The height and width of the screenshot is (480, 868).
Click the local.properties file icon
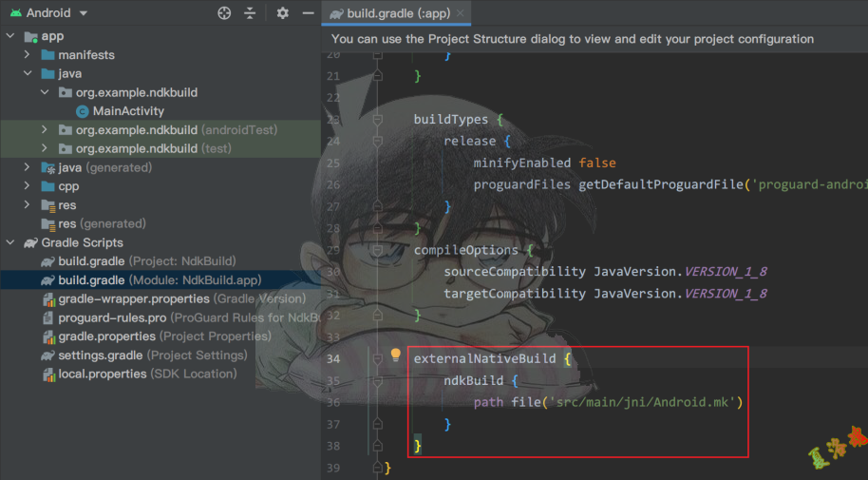48,374
